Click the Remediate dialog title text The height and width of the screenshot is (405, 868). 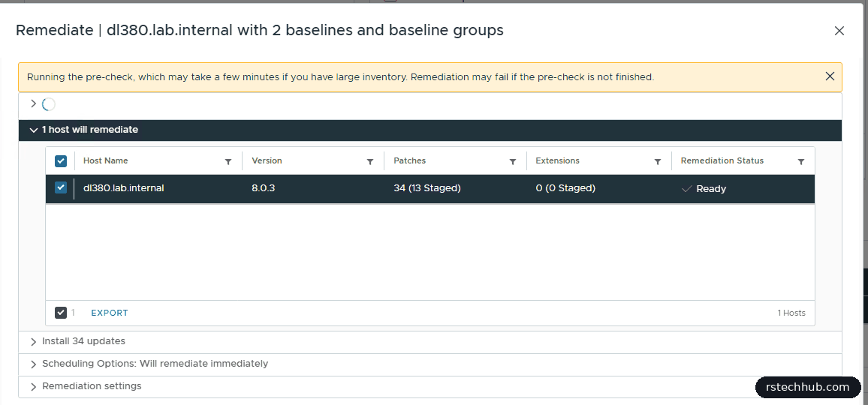(260, 30)
